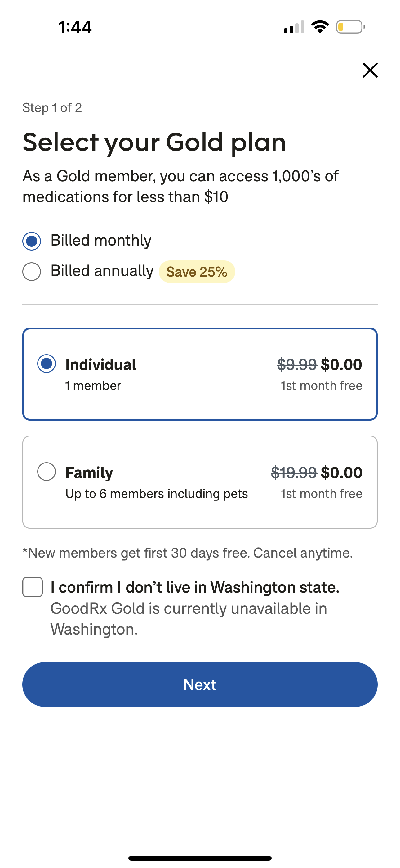Tap the clock showing 1:44
Screen dimensions: 400x868
point(75,27)
